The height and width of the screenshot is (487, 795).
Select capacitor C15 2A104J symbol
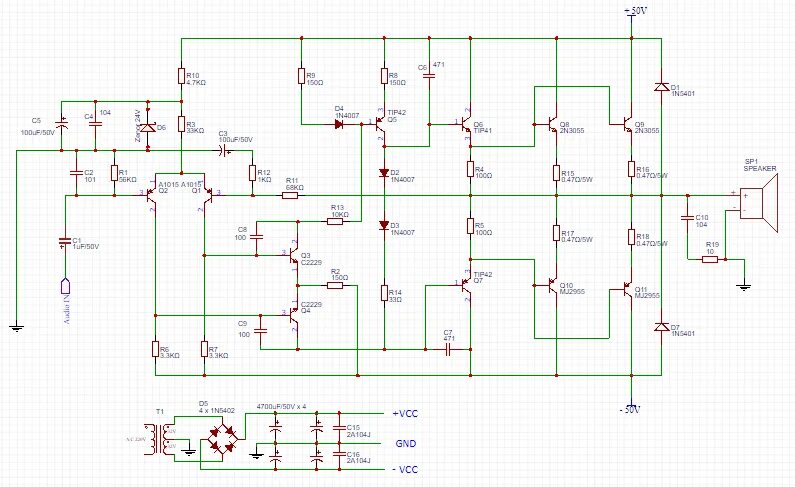click(x=339, y=428)
